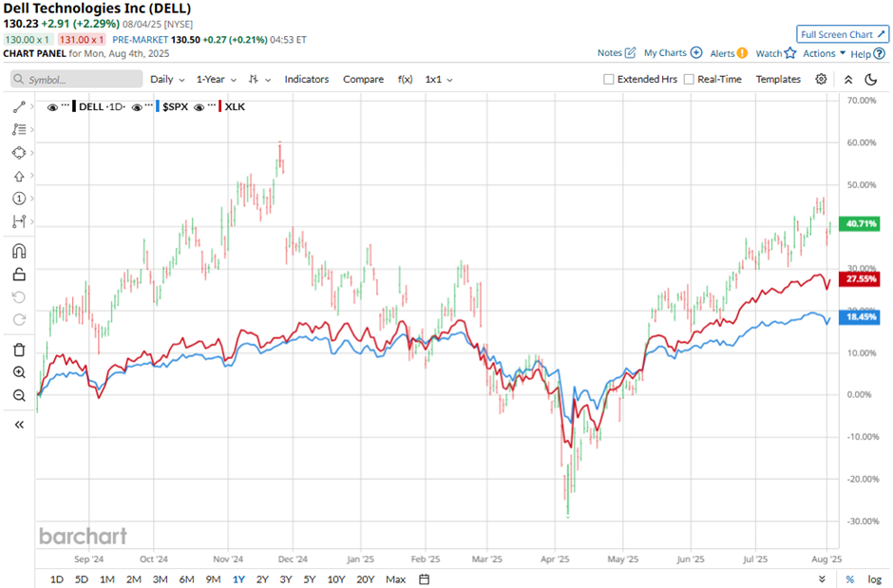Viewport: 893px width, 588px height.
Task: Add chart to My Charts plus icon
Action: point(696,53)
